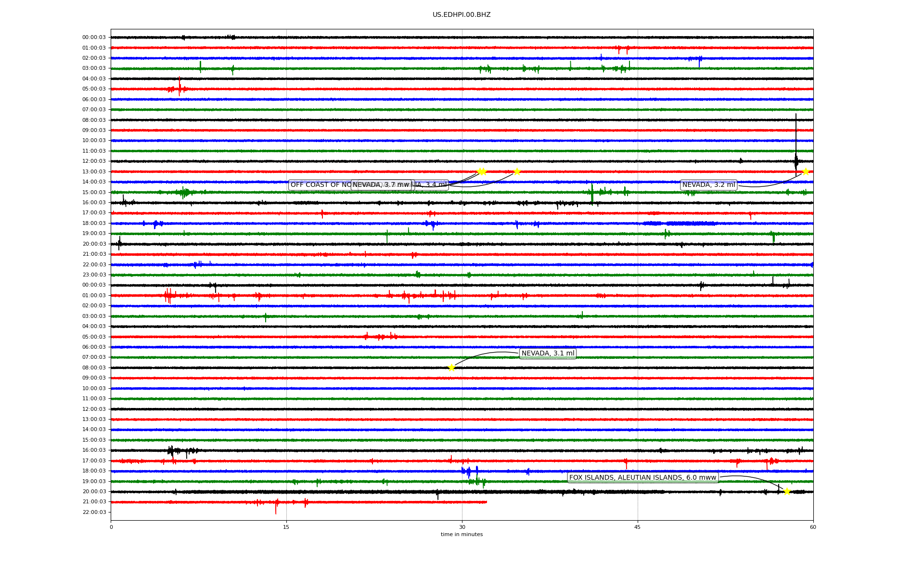Click the NEVADA, 3.1 ml annotation label
The image size is (924, 578).
pos(548,354)
